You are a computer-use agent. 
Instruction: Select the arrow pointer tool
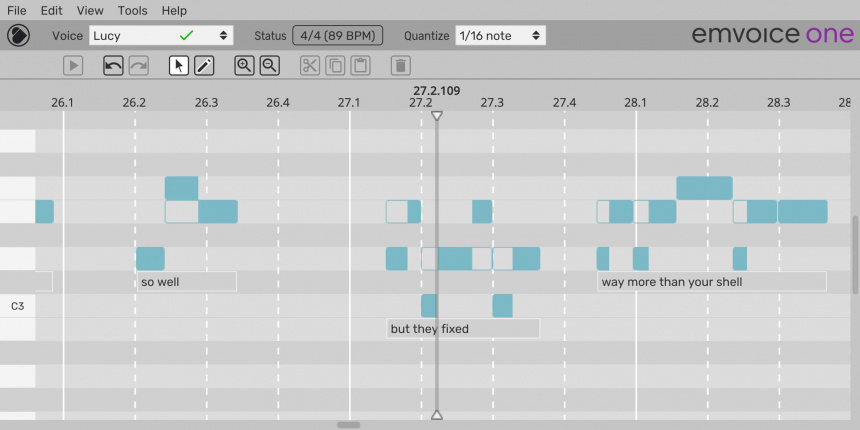click(179, 66)
